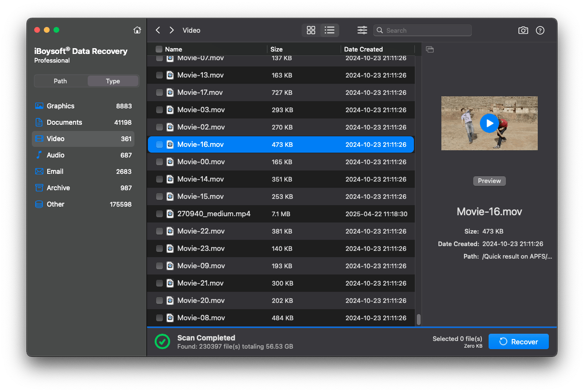Open Preview for Movie-16.mov
This screenshot has height=392, width=584.
coord(489,181)
